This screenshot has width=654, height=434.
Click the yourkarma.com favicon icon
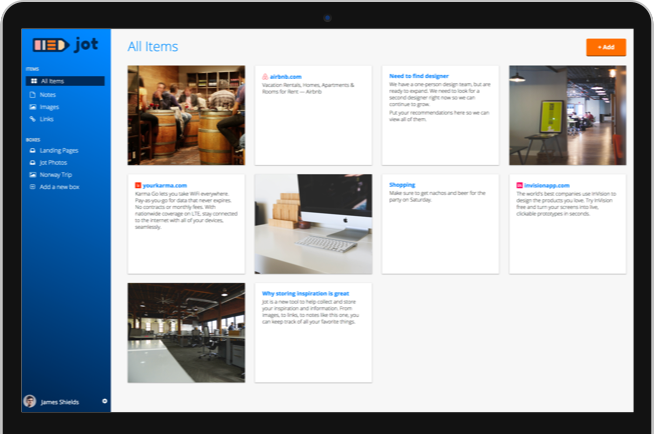point(138,185)
